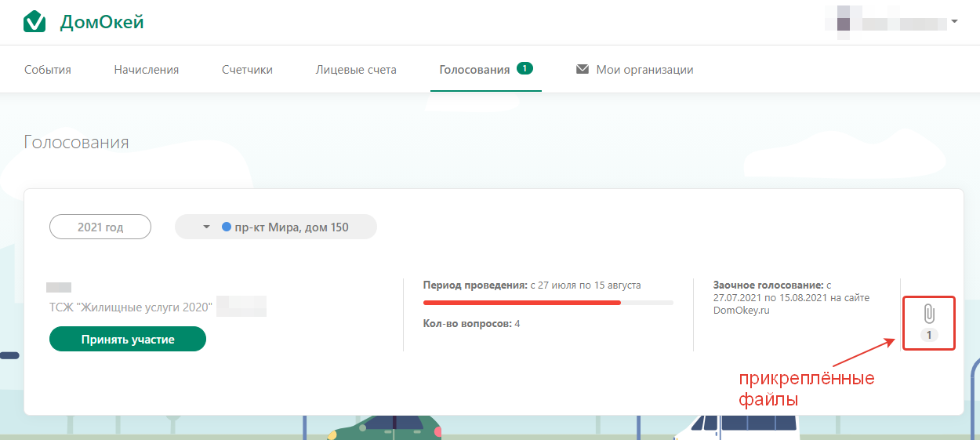Click the Кол-во вопросов: 4 text
Viewport: 980px width, 440px height.
[x=472, y=323]
